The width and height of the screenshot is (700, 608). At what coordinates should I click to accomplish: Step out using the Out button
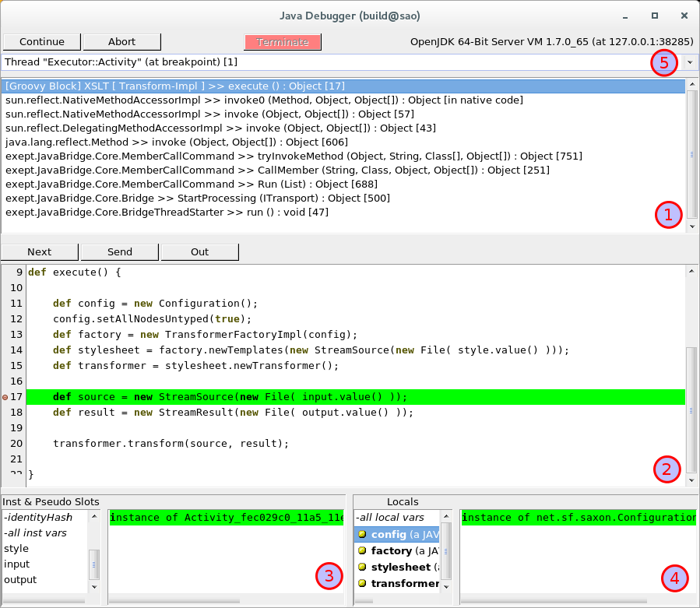click(199, 251)
